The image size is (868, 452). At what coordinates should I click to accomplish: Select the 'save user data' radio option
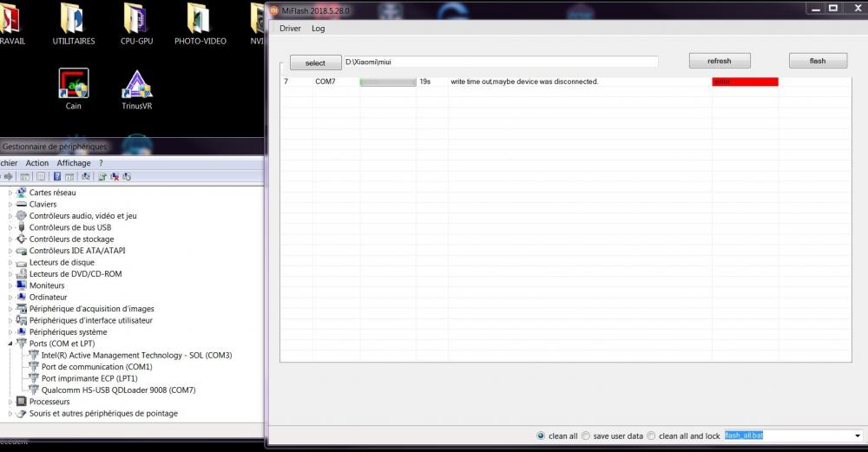pos(586,436)
